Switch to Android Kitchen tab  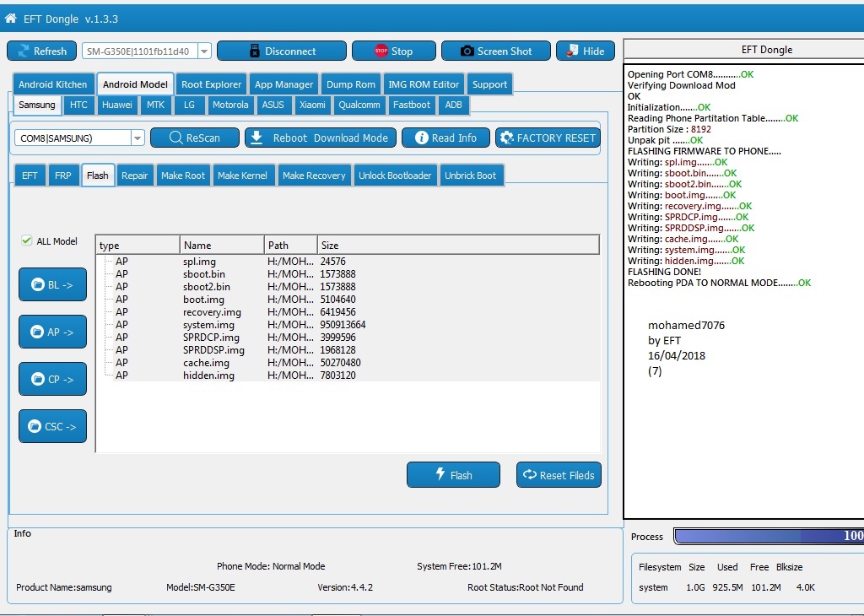[53, 84]
